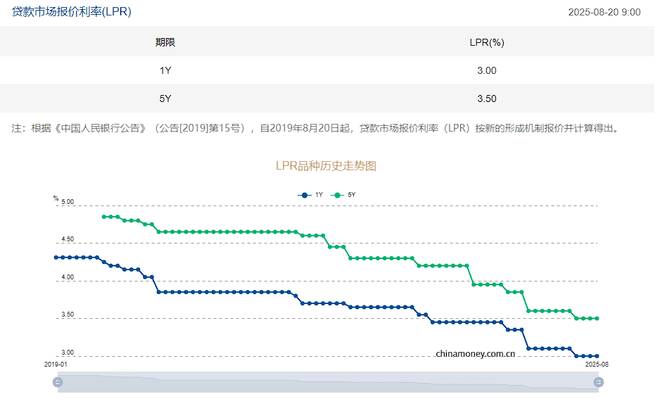Click the 3.00 rate value for 1Y
660x411 pixels.
(x=487, y=70)
